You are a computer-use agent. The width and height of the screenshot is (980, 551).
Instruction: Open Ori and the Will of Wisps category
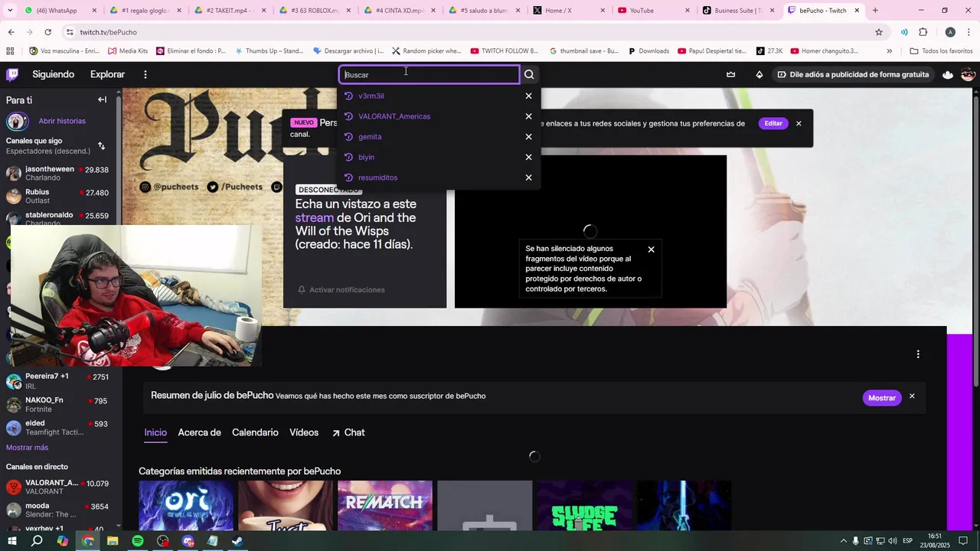point(186,506)
